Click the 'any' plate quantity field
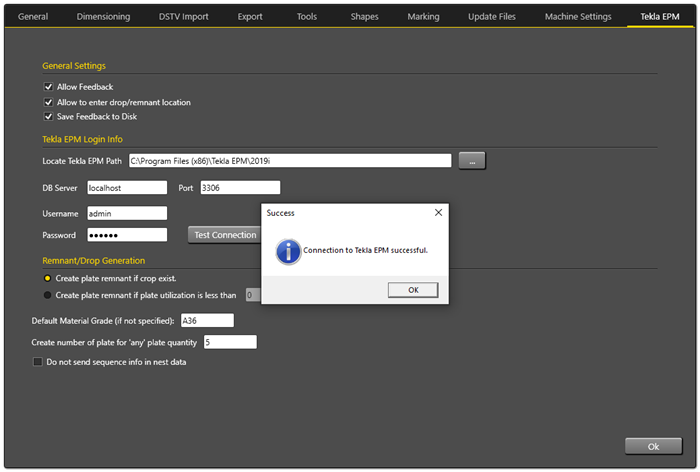The image size is (700, 472). pyautogui.click(x=230, y=342)
